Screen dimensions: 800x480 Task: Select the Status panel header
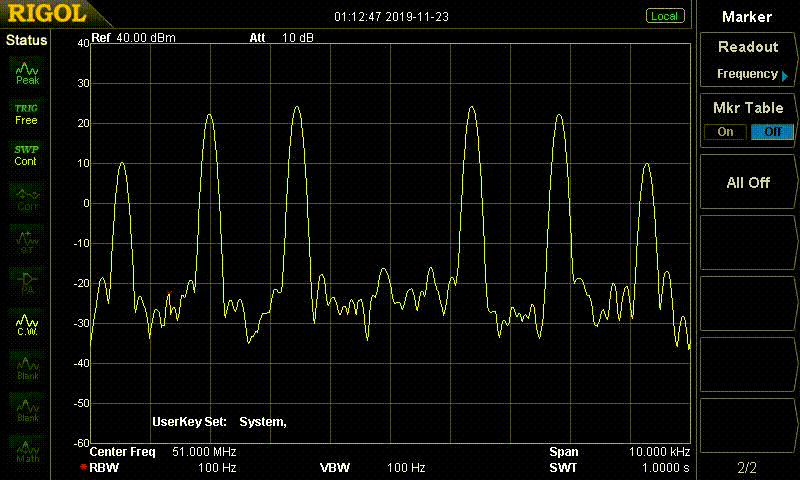pyautogui.click(x=27, y=40)
